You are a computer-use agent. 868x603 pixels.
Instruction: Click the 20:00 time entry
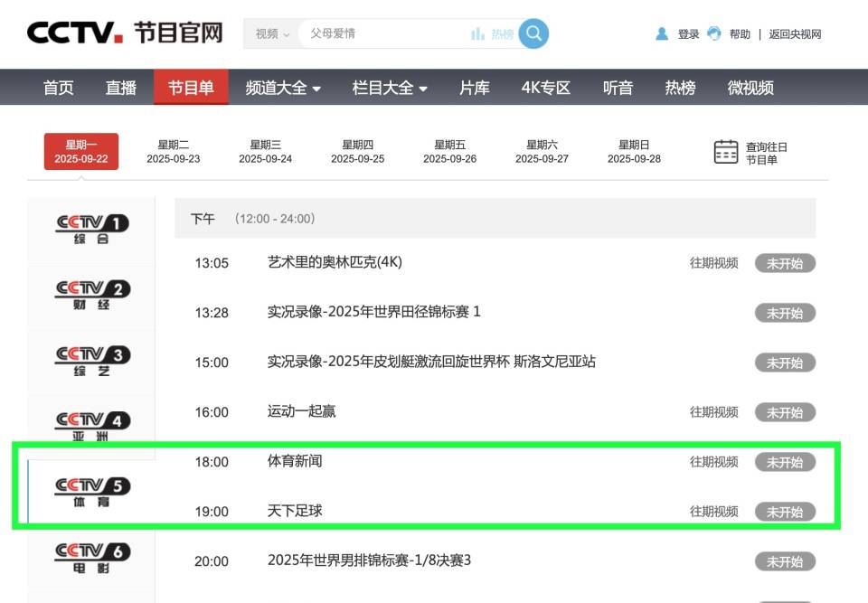212,561
